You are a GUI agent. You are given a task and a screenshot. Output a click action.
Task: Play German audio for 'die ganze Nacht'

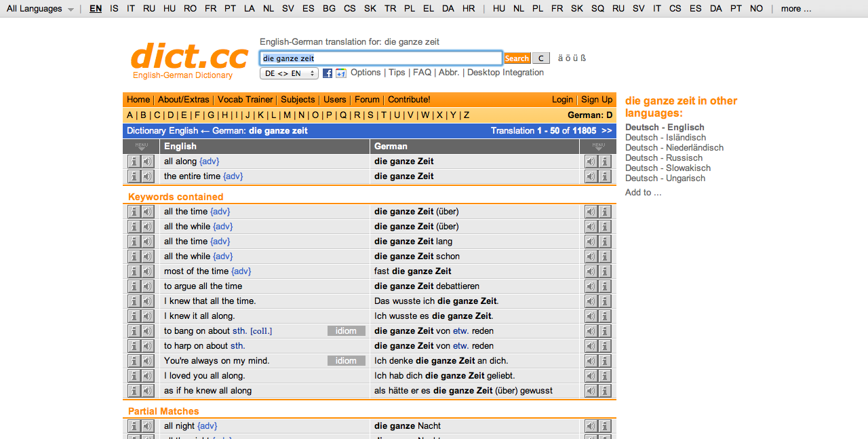[x=591, y=426]
